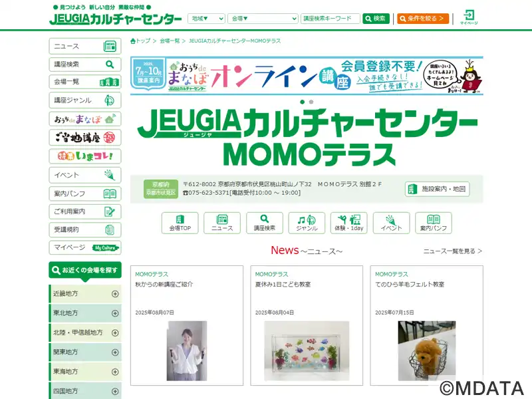Click the JEUGIAカルチャーセンター header logo
This screenshot has width=532, height=399.
pyautogui.click(x=115, y=19)
